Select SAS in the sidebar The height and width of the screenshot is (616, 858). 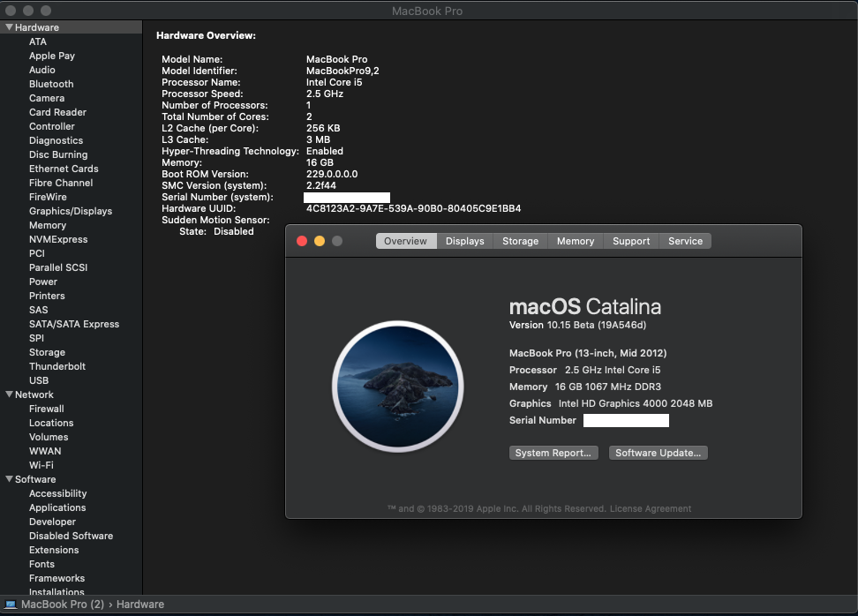[x=39, y=310]
